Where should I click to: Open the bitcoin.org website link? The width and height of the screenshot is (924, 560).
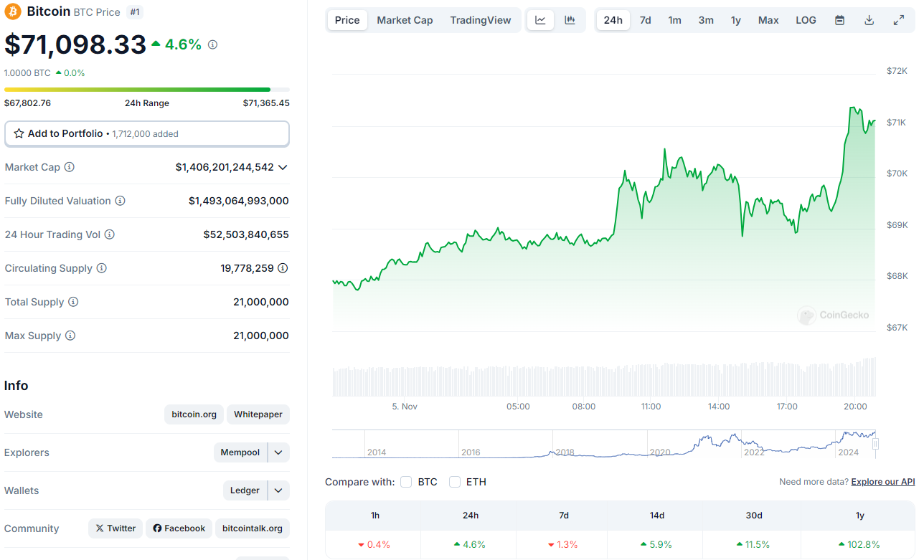click(194, 414)
